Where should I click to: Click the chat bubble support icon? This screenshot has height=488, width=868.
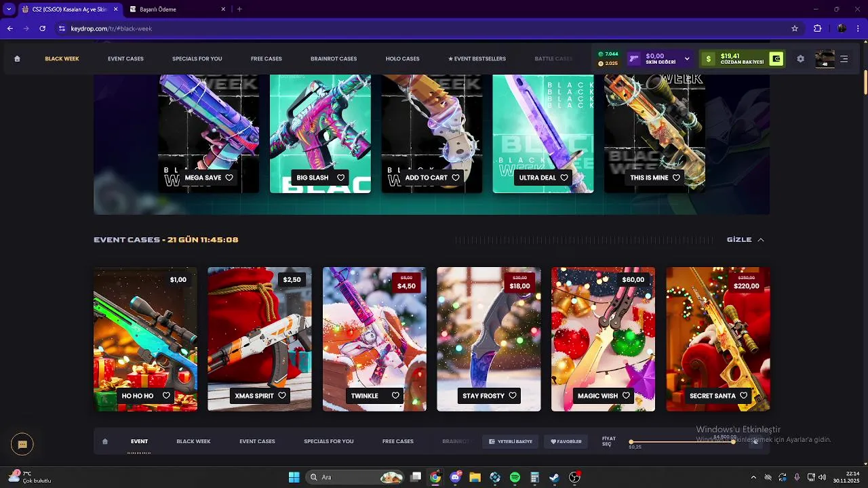22,445
